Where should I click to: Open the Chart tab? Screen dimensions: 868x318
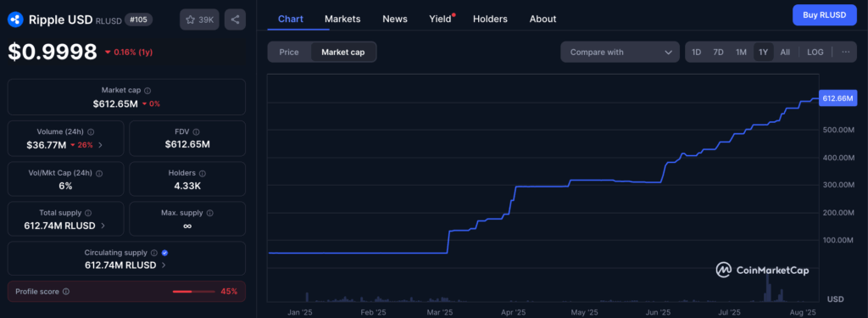(x=291, y=19)
